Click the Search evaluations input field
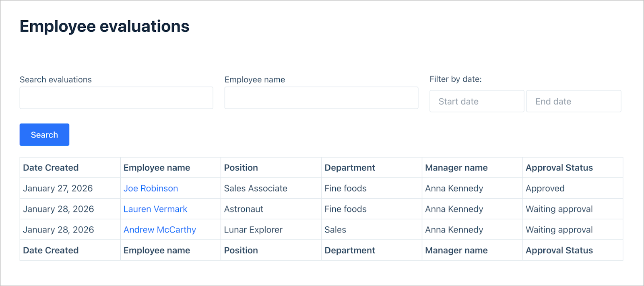644x286 pixels. [x=116, y=98]
